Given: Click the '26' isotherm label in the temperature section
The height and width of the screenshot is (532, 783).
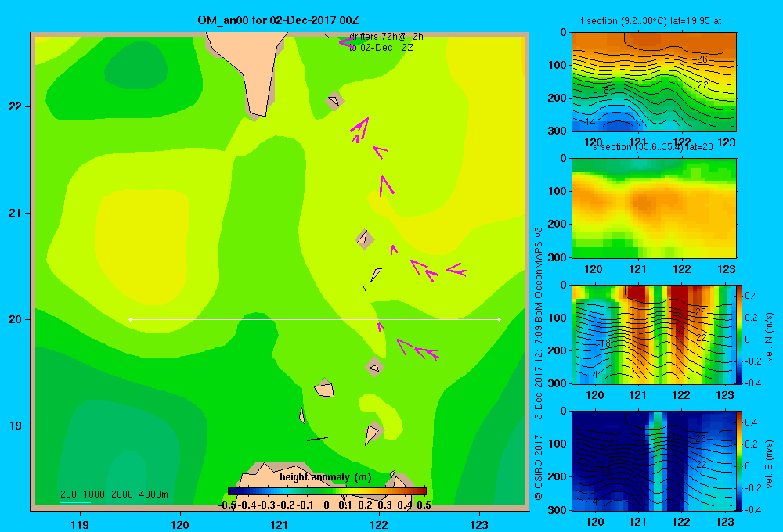Looking at the screenshot, I should (702, 59).
